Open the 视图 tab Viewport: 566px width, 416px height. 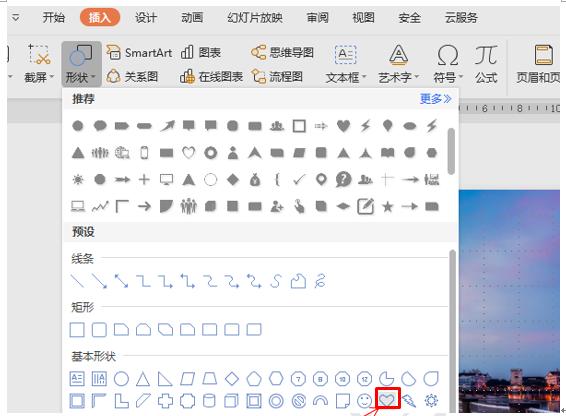363,17
